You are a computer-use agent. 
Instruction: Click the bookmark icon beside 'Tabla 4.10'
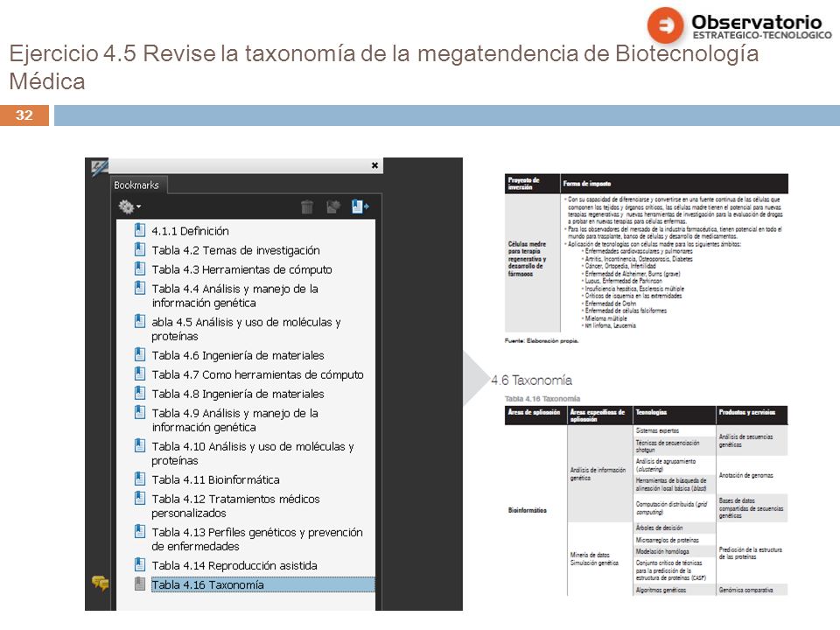[x=140, y=445]
